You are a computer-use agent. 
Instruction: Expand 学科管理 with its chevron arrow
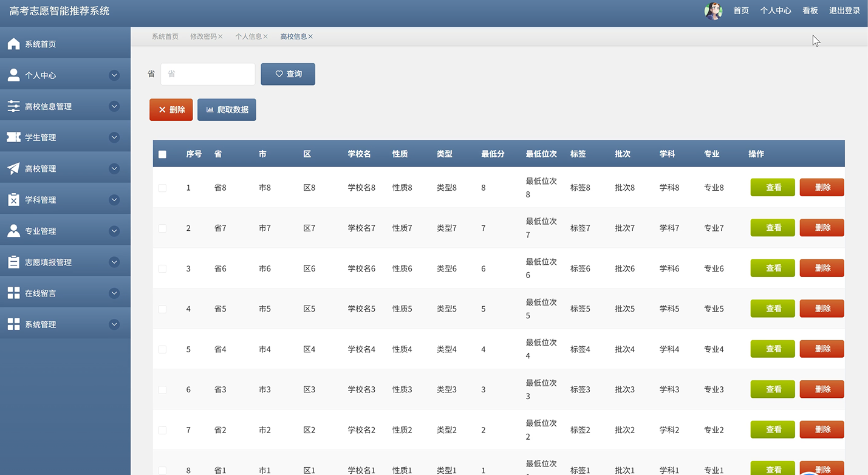point(114,199)
